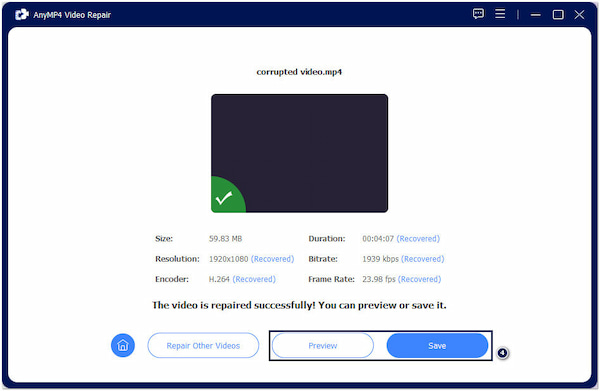Click the frame rate value 23.98 fps
The height and width of the screenshot is (391, 600).
point(378,279)
